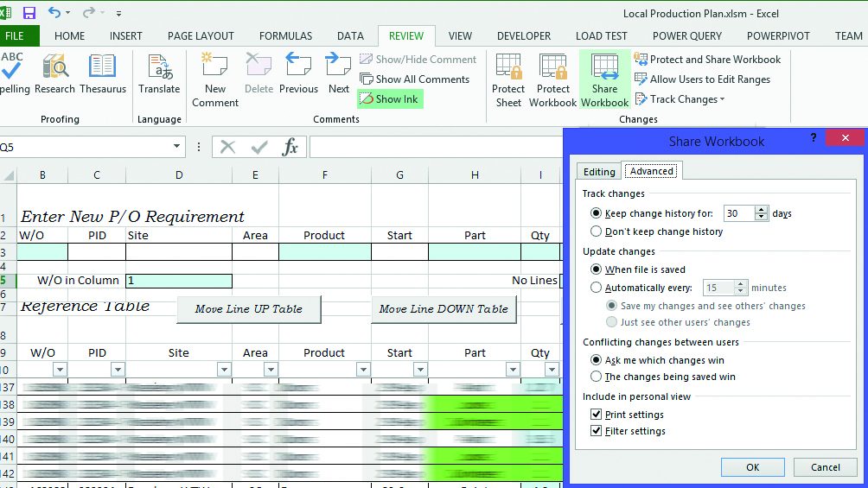Open the Start column filter dropdown
This screenshot has height=488, width=868.
click(x=420, y=369)
